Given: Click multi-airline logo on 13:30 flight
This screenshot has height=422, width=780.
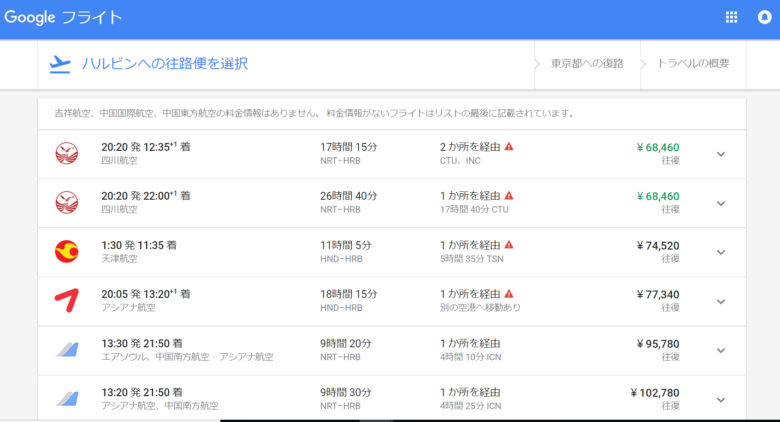Looking at the screenshot, I should pos(67,349).
